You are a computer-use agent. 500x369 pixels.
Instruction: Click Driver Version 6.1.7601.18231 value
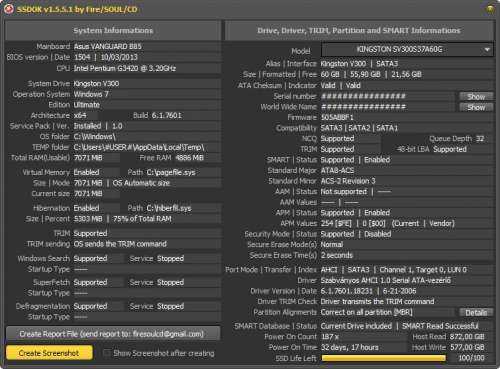347,291
